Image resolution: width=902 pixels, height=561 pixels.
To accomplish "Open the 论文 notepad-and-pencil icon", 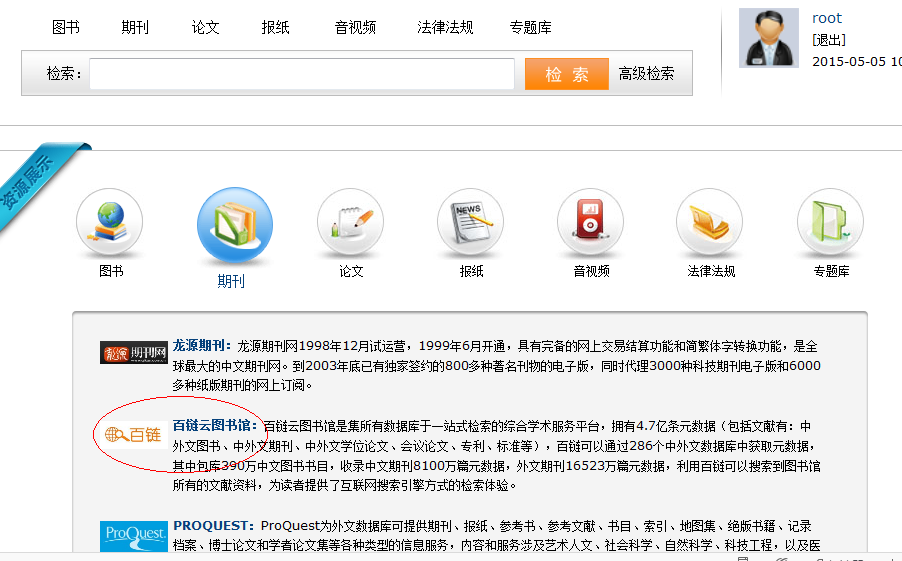I will 350,222.
